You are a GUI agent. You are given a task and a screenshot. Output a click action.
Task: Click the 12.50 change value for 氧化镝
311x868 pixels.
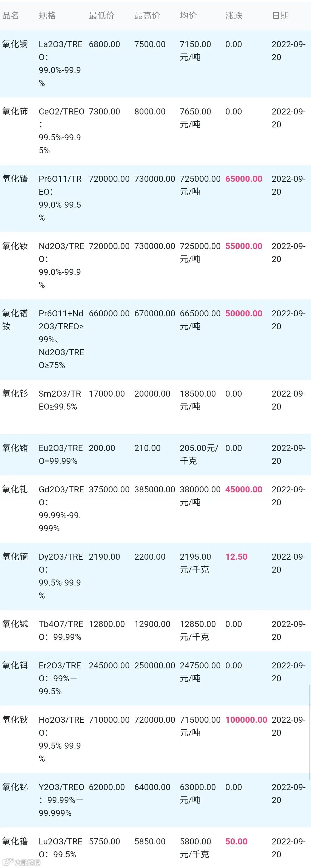(236, 557)
